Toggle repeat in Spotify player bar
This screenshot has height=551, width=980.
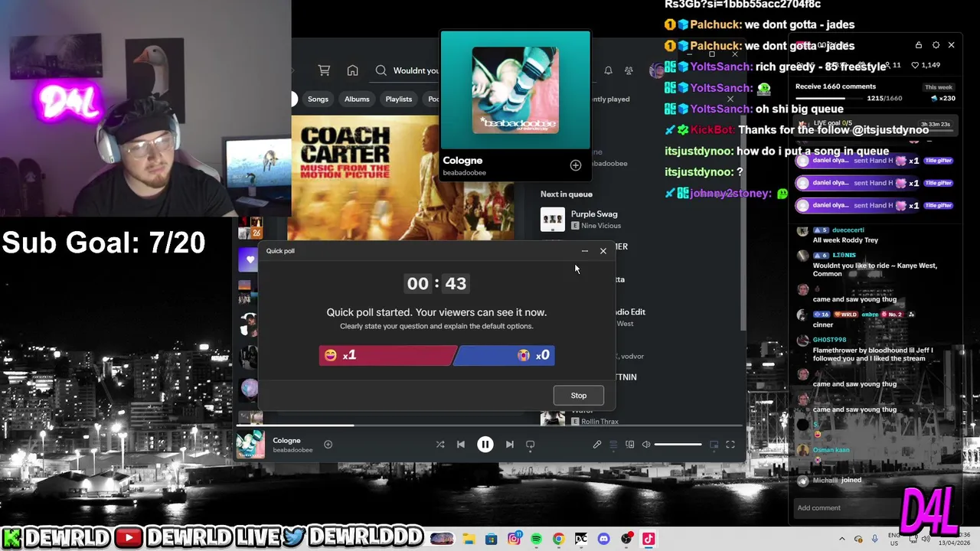pos(530,444)
